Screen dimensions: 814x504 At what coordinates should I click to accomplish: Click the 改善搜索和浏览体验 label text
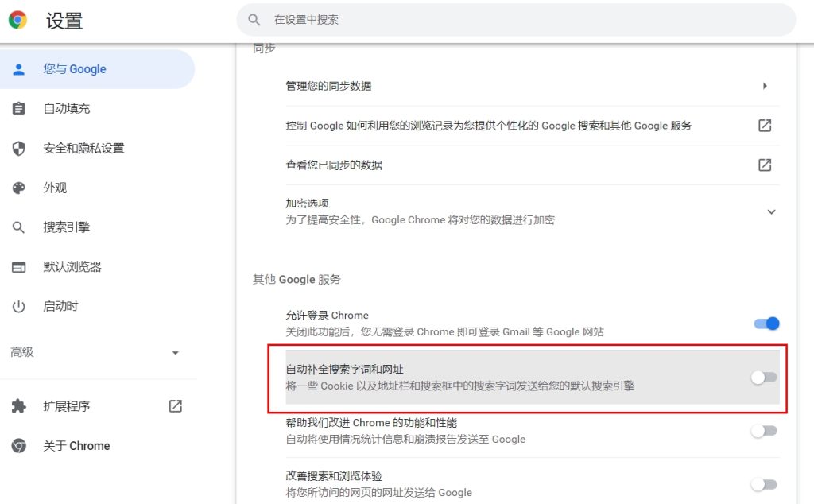click(x=334, y=476)
